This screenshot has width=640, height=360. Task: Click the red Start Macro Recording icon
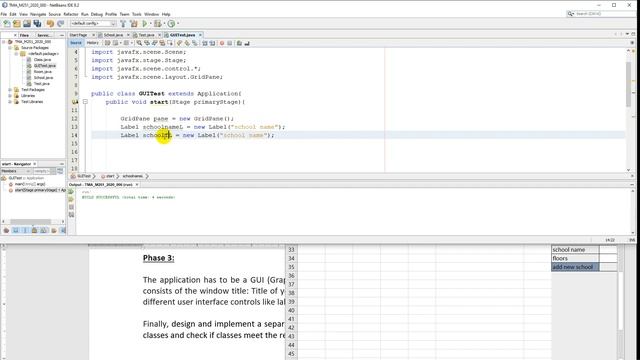[x=222, y=43]
